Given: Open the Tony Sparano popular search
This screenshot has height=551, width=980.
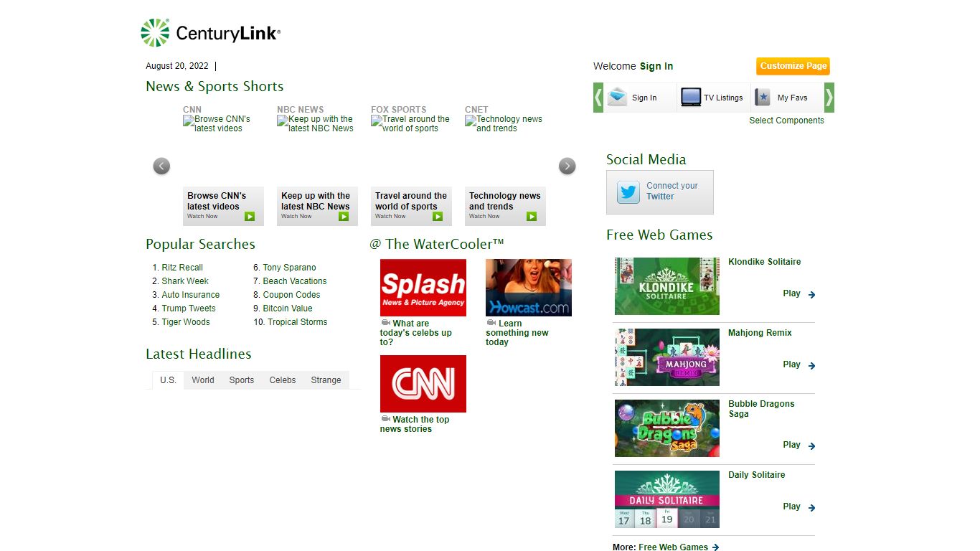Looking at the screenshot, I should pos(289,268).
